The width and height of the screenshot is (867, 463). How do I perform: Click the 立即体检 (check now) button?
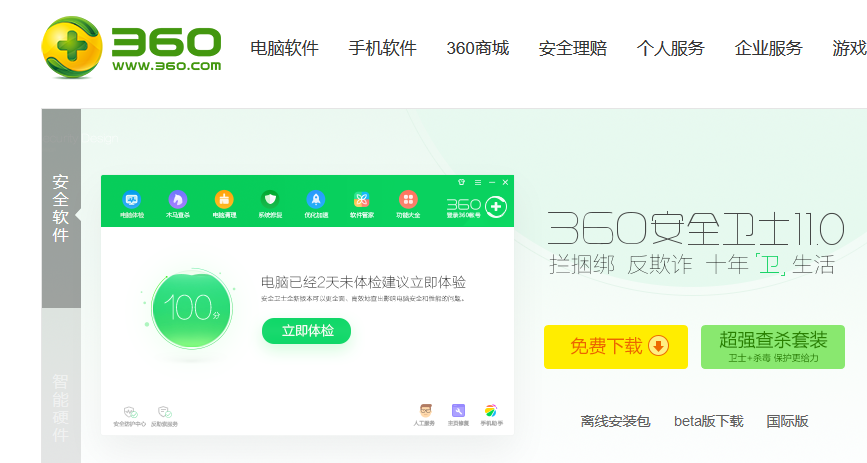coord(306,331)
